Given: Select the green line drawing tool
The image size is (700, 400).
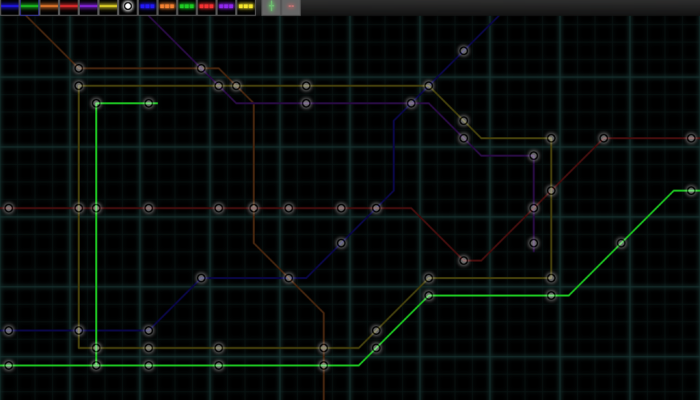Looking at the screenshot, I should coord(29,7).
